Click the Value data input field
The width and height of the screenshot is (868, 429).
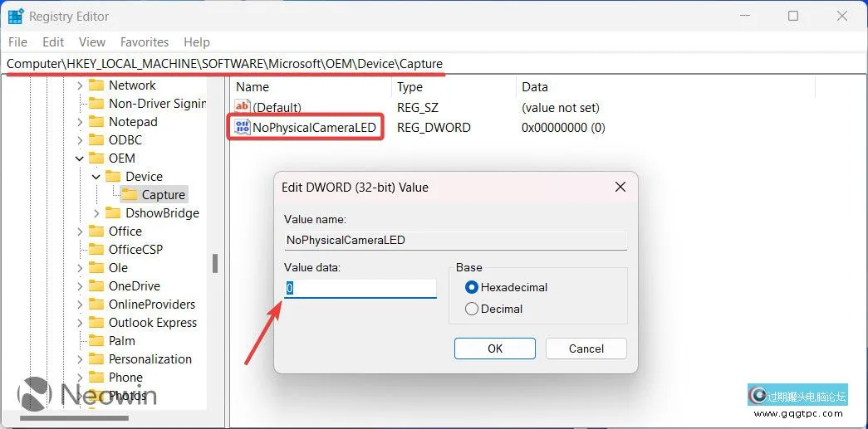(x=360, y=288)
